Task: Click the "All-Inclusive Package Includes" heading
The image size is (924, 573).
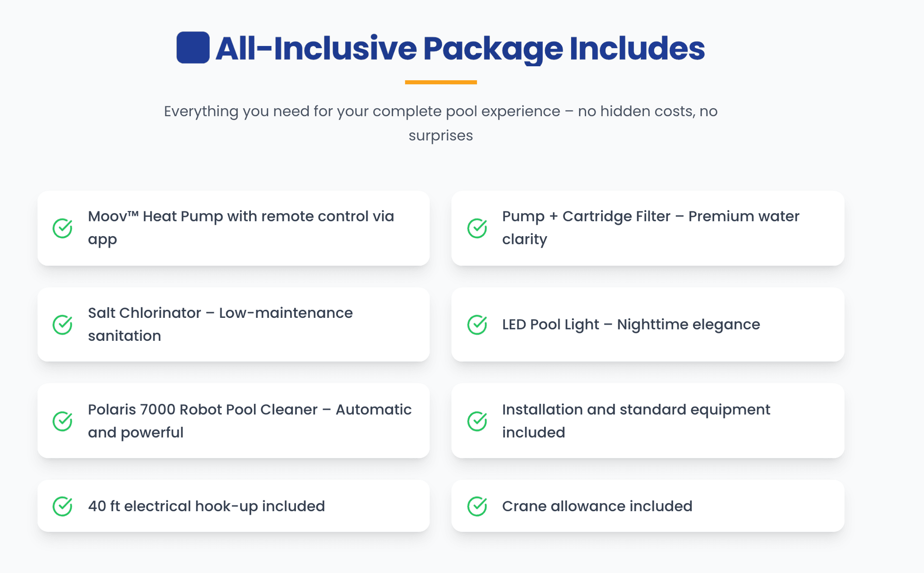Action: [x=460, y=48]
